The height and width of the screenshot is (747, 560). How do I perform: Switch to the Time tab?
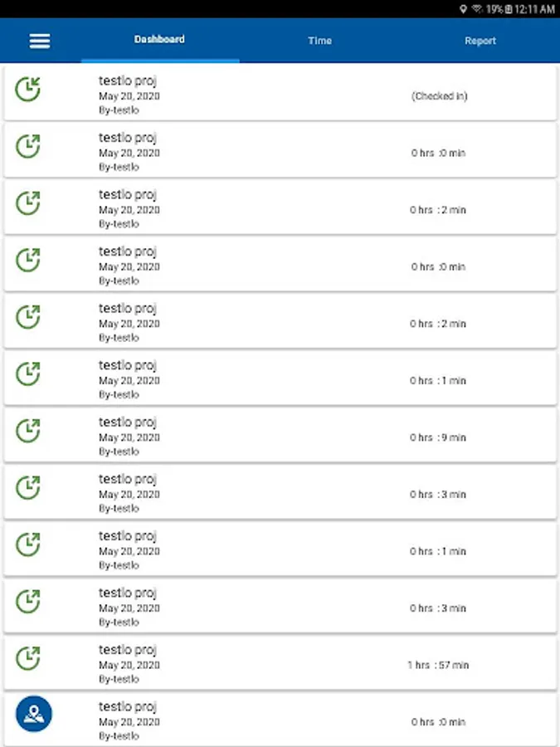319,41
